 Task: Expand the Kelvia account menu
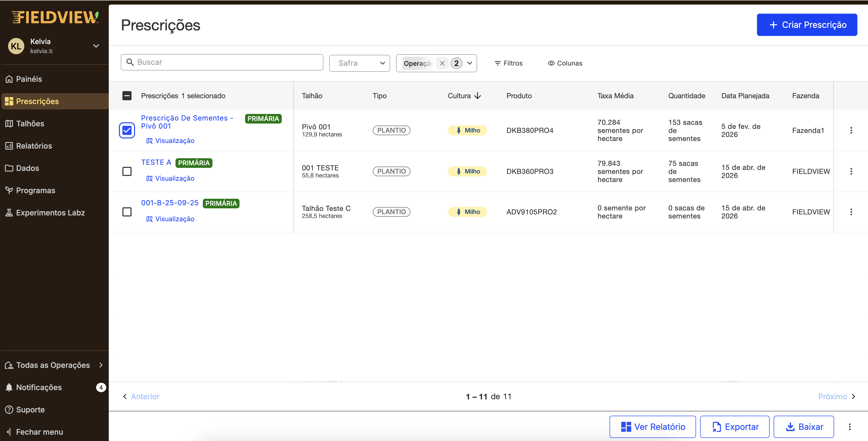coord(96,46)
